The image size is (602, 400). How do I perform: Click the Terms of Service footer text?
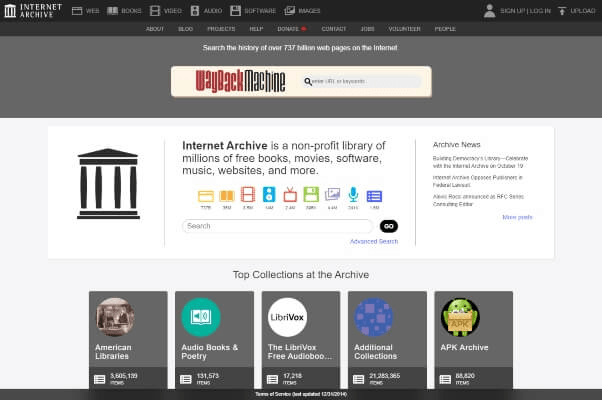(301, 394)
